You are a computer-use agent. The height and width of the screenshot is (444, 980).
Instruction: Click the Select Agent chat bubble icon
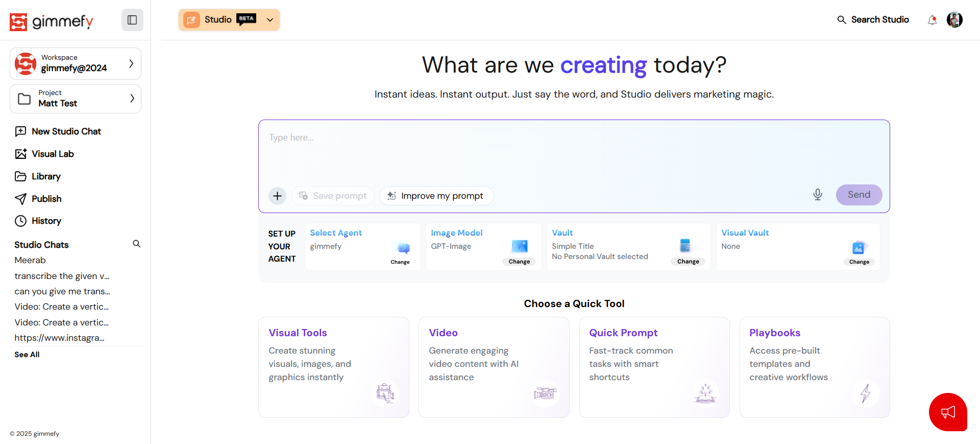(404, 248)
